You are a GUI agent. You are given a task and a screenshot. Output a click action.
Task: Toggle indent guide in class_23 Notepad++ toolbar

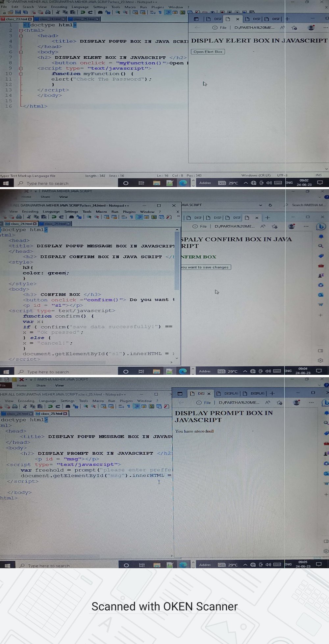pyautogui.click(x=168, y=13)
